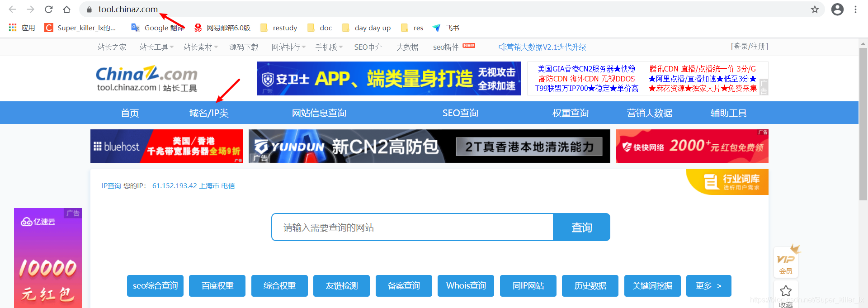Click the 同IP网站 button

[x=528, y=286]
